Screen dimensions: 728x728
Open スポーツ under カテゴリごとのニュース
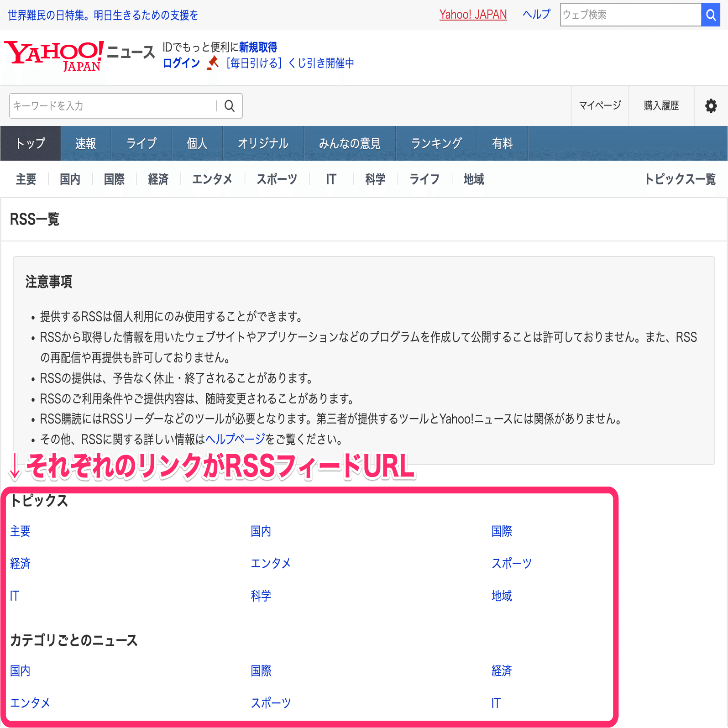coord(271,703)
